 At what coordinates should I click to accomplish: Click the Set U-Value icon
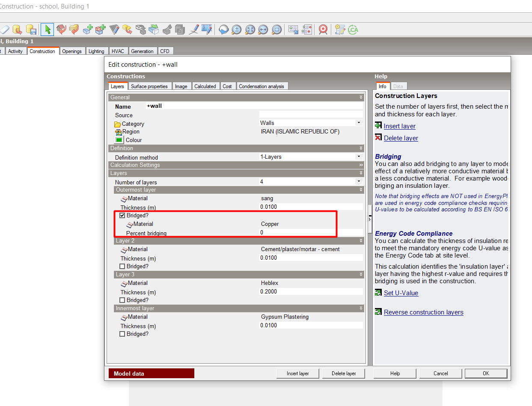point(378,293)
